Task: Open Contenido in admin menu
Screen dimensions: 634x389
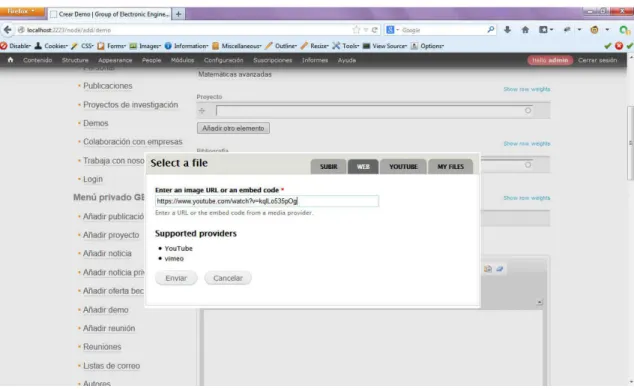Action: 38,60
